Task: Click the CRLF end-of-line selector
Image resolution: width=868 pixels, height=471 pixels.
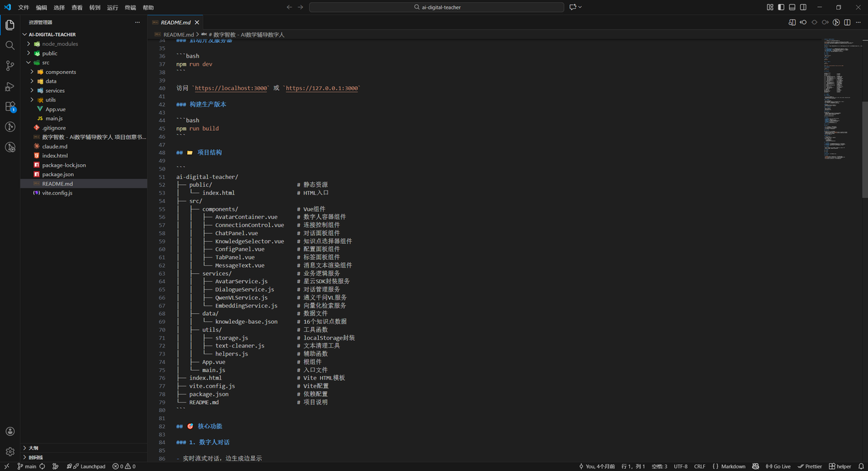Action: point(699,466)
